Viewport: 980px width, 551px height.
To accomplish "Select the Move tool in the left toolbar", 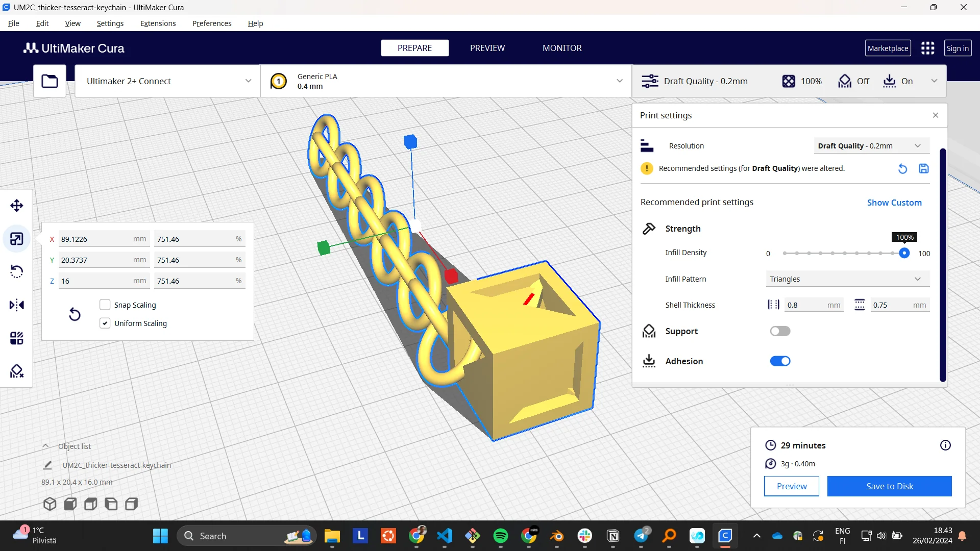I will tap(16, 206).
